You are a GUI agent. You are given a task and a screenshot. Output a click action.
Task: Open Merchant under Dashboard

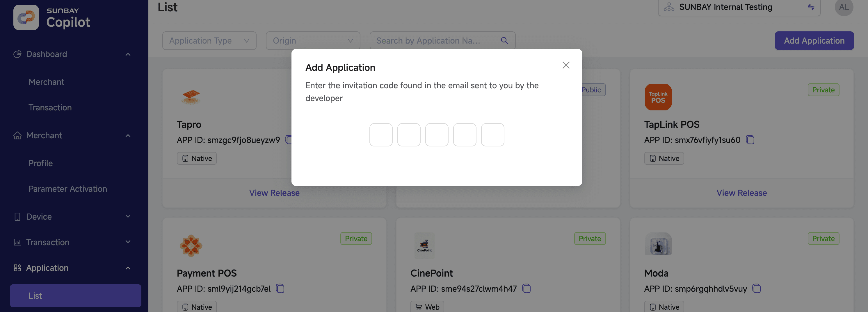point(46,82)
